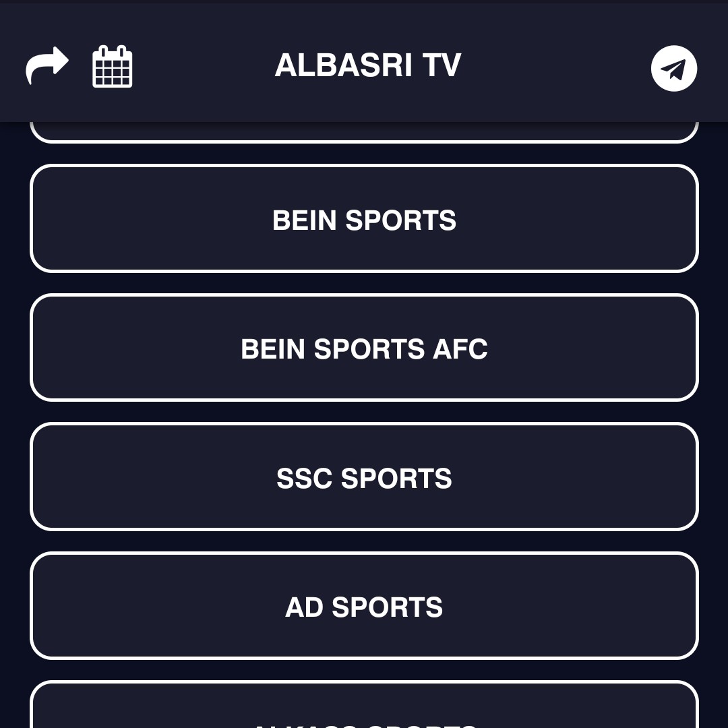Join Telegram via the paper plane icon
This screenshot has height=728, width=728.
pos(673,68)
